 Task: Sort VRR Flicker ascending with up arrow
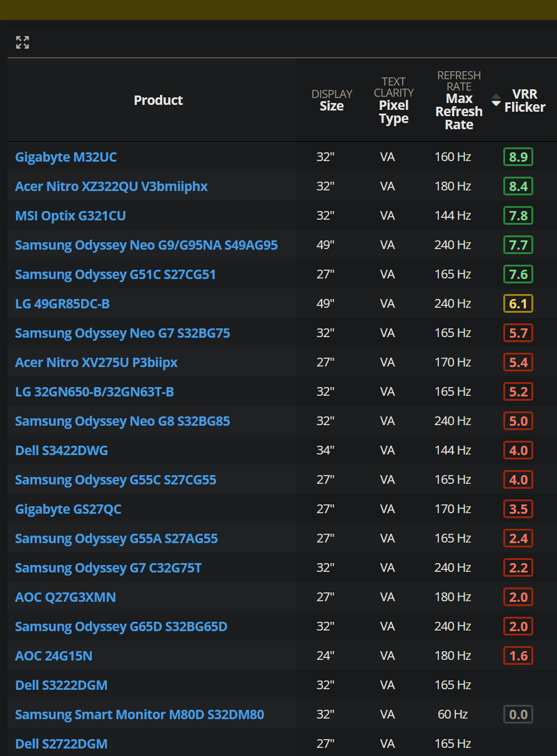pyautogui.click(x=495, y=96)
